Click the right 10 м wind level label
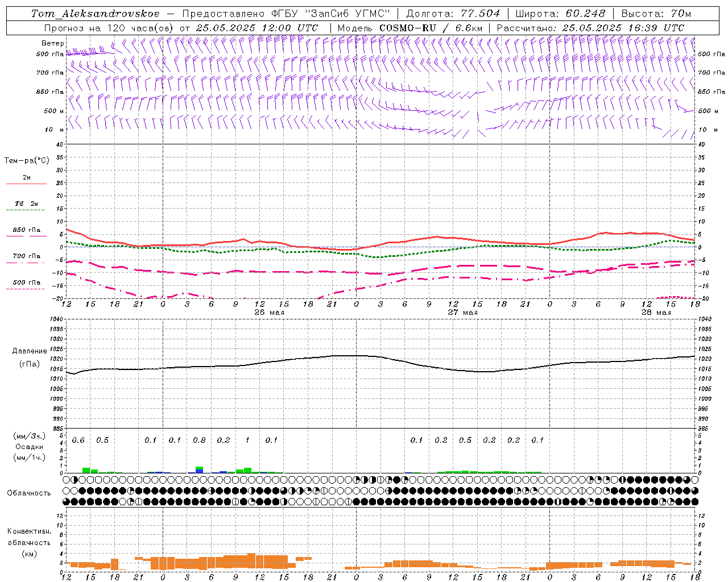The height and width of the screenshot is (582, 728). point(708,130)
